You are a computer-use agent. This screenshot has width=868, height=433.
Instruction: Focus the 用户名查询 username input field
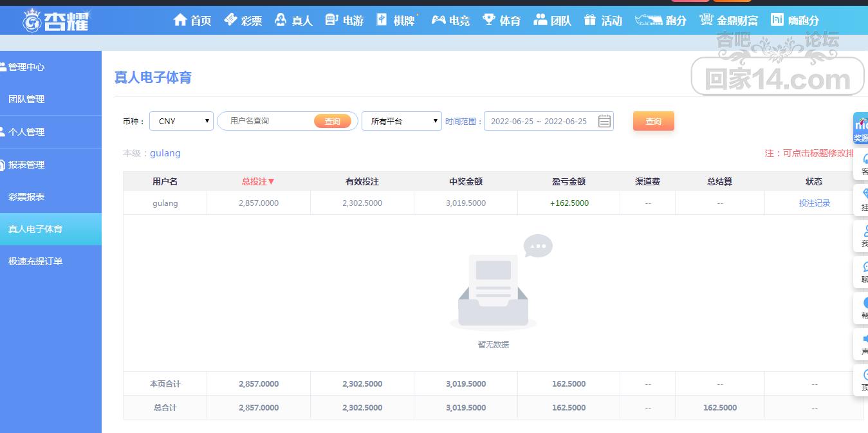point(267,121)
